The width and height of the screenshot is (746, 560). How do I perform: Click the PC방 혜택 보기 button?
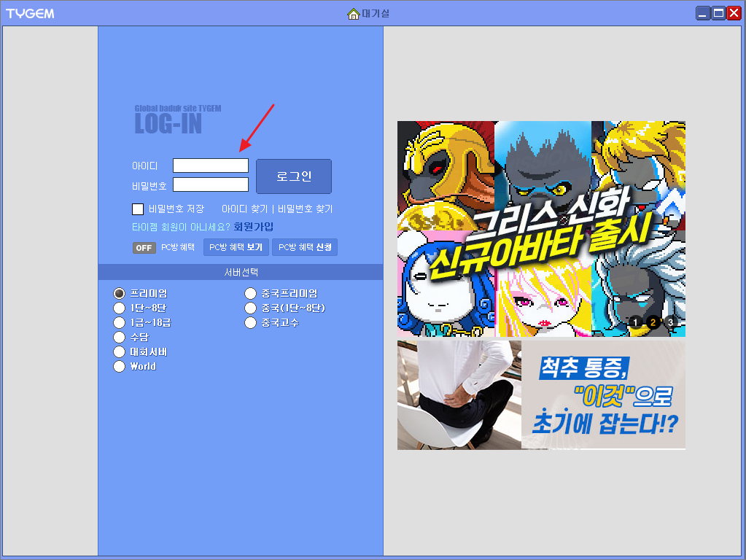(236, 247)
